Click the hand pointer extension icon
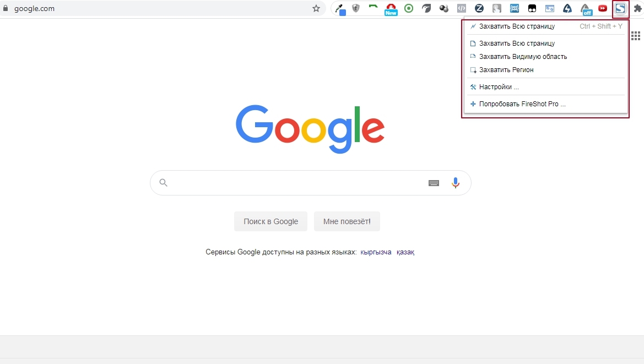644x364 pixels. (x=496, y=8)
